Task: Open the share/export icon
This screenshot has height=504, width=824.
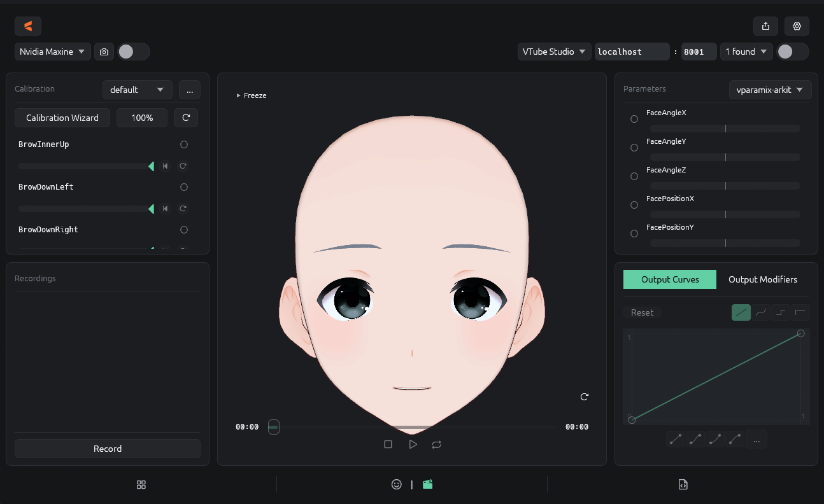Action: tap(765, 26)
